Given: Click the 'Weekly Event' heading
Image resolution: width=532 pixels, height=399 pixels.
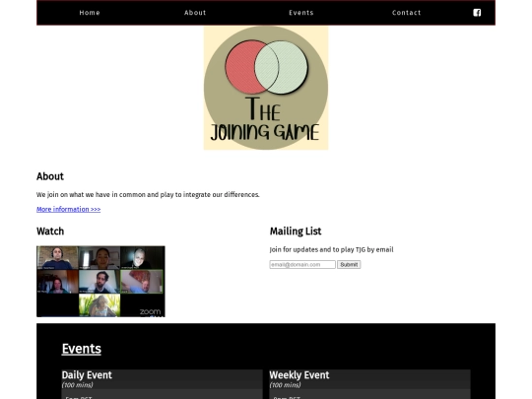Looking at the screenshot, I should click(x=299, y=375).
